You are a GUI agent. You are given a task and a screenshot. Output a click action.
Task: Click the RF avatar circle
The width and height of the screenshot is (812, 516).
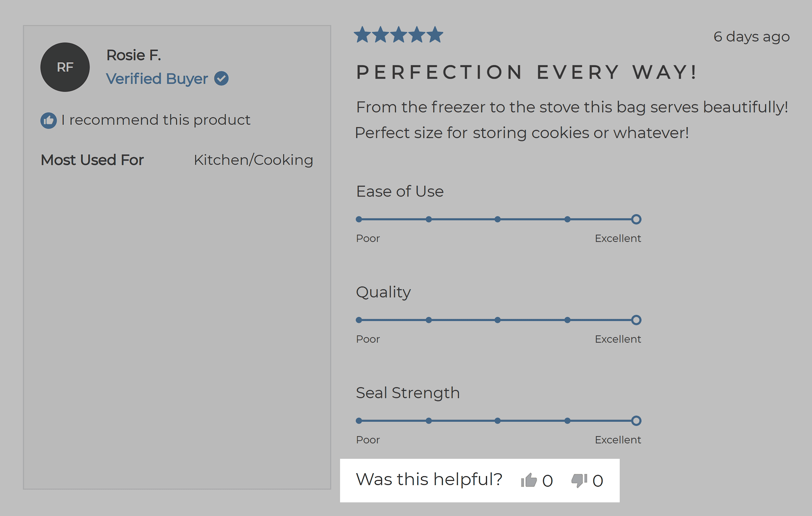[x=65, y=67]
